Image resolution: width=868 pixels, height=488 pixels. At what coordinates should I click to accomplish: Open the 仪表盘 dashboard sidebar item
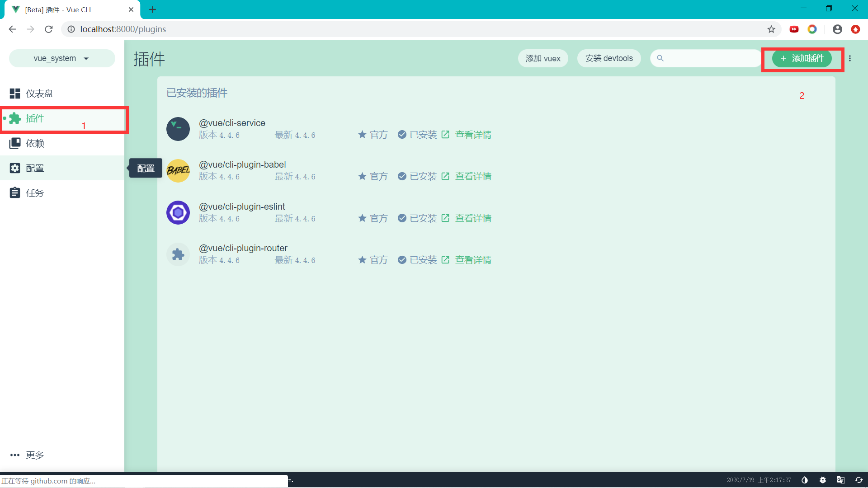pyautogui.click(x=39, y=94)
